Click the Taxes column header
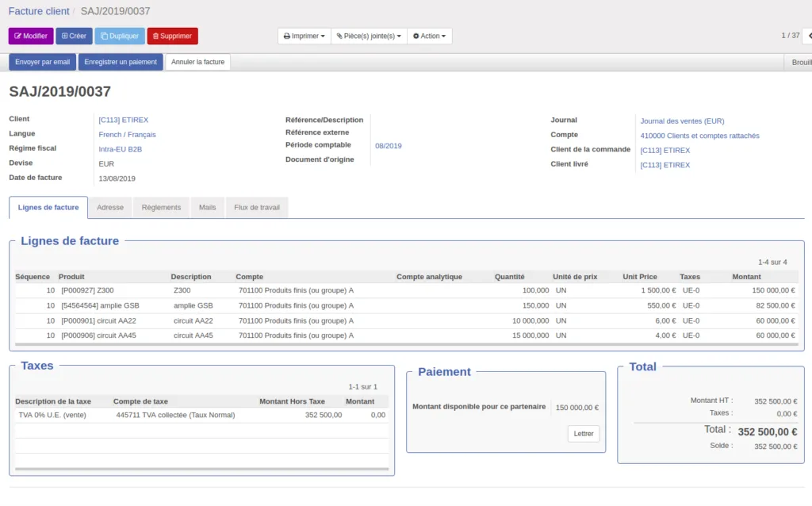This screenshot has width=812, height=506. [x=690, y=277]
